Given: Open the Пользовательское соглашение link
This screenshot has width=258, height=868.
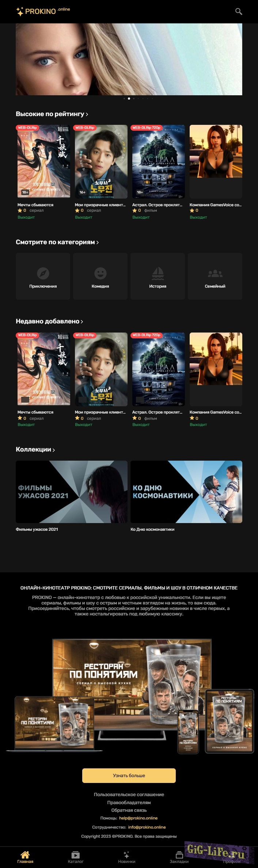Looking at the screenshot, I should click(129, 794).
